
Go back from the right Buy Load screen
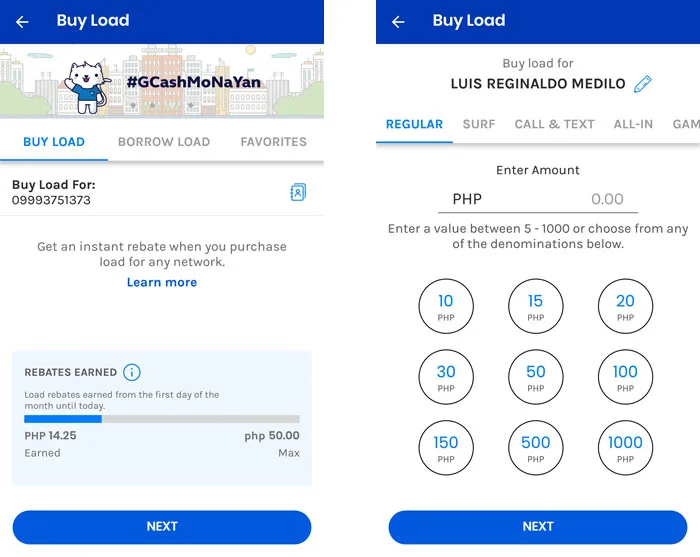[x=398, y=21]
